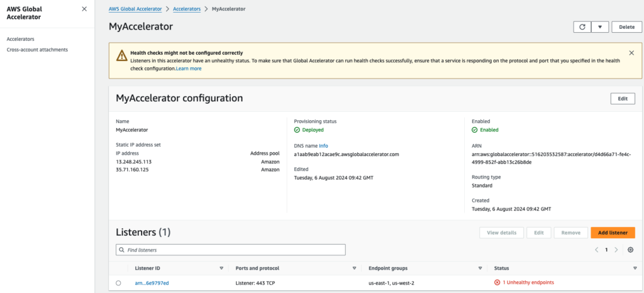Viewport: 644px width, 293px height.
Task: Click the refresh icon button
Action: click(582, 26)
